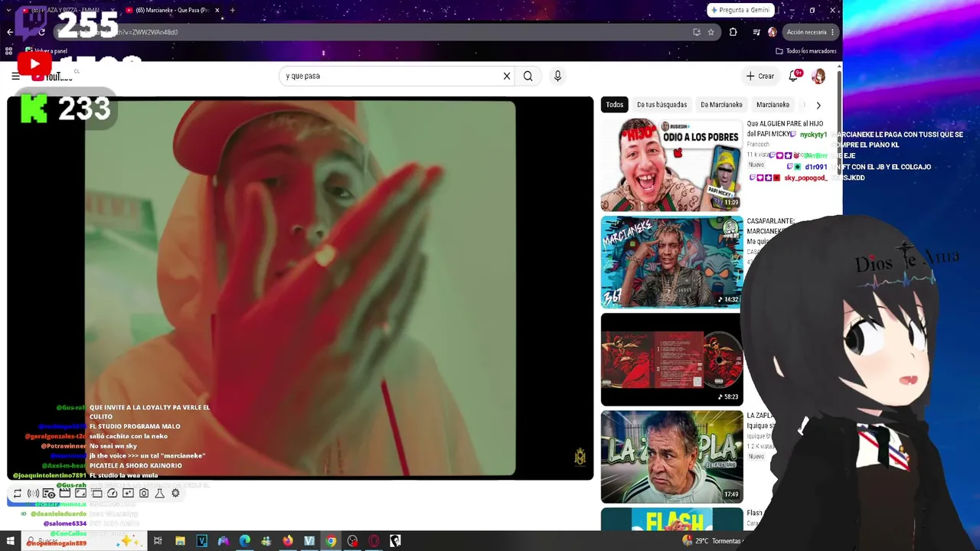The image size is (980, 551).
Task: Start voice search with the microphone
Action: [x=557, y=76]
